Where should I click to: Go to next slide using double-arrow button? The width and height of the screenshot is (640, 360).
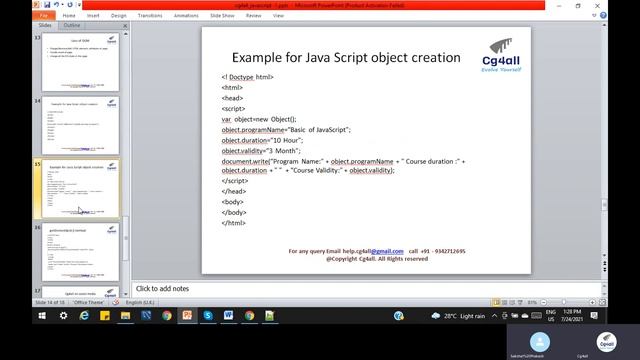[x=604, y=270]
